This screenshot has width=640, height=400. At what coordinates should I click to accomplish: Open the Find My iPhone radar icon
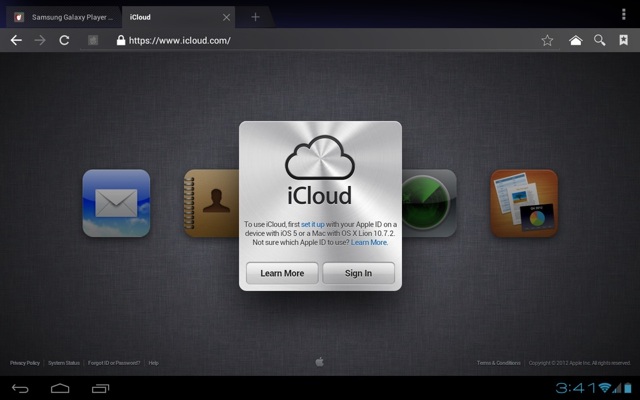(x=429, y=203)
